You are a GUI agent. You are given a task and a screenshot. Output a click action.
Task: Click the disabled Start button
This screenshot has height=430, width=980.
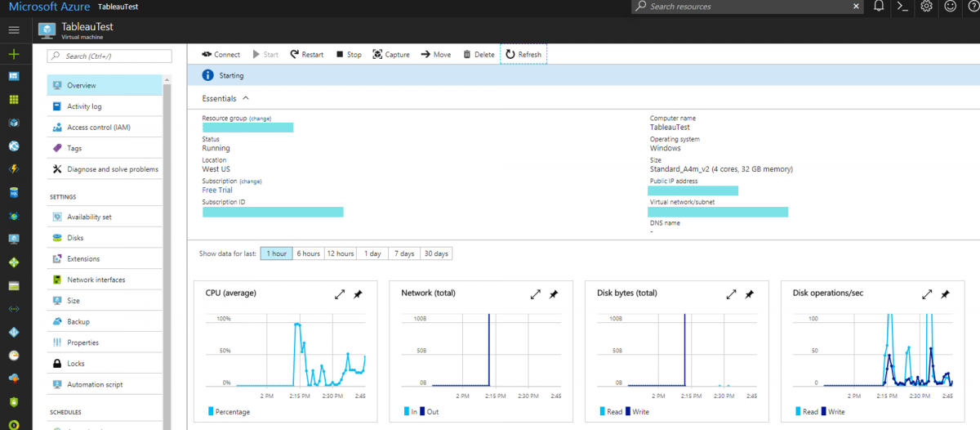pos(265,55)
